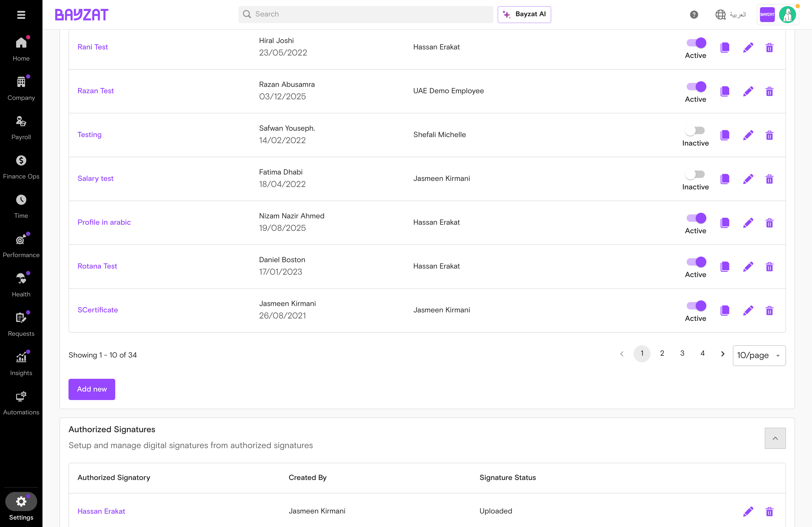Viewport: 812px width, 527px height.
Task: Click the previous page arrow
Action: (x=622, y=354)
